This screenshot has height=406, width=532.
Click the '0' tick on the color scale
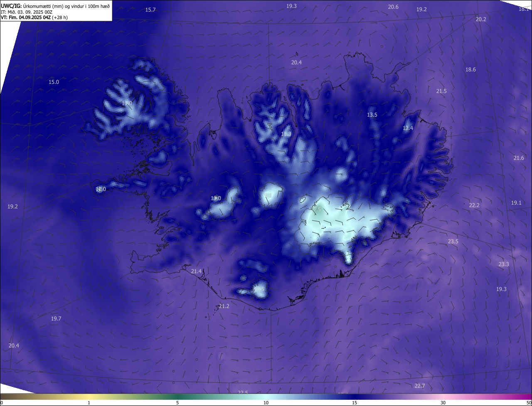[1, 403]
